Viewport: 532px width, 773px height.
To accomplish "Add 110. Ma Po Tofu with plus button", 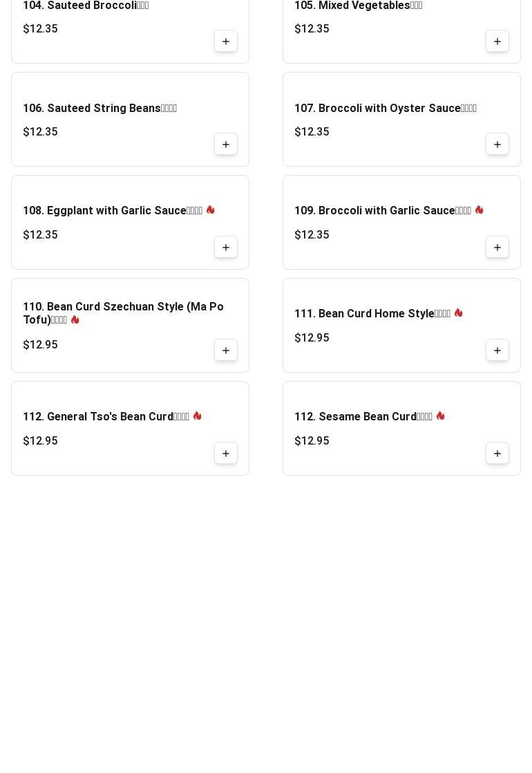I will [226, 351].
